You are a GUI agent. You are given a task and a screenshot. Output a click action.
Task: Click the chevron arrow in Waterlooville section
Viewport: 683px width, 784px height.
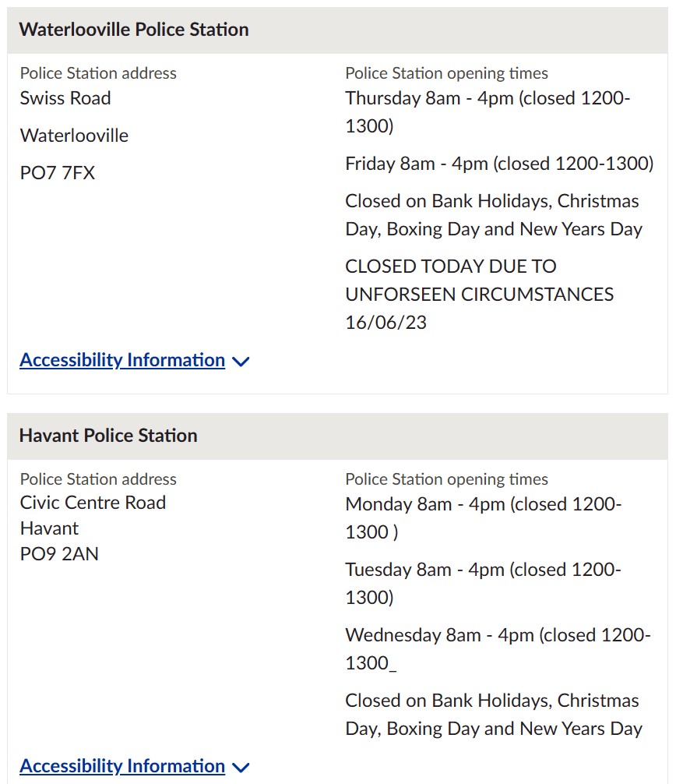[x=241, y=362]
